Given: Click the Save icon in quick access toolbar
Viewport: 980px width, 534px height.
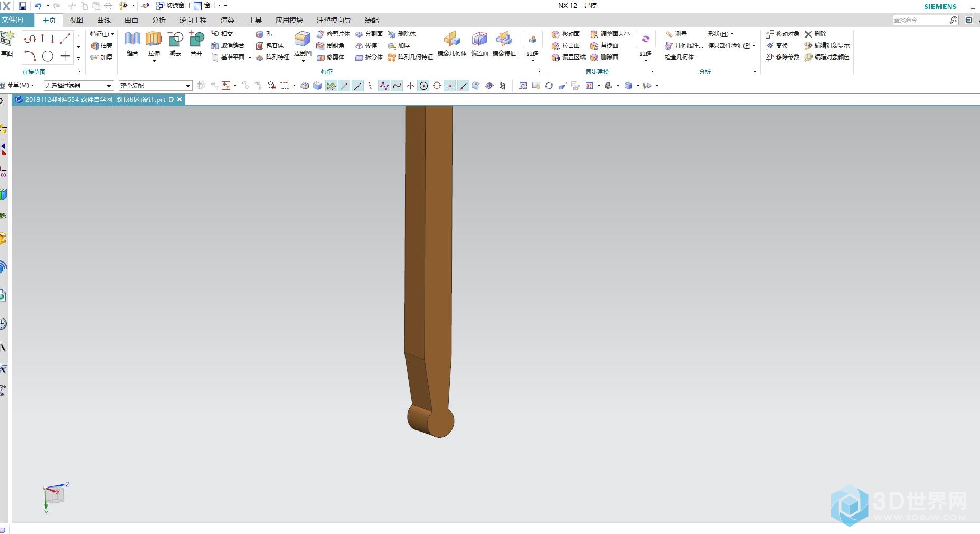Looking at the screenshot, I should (22, 6).
